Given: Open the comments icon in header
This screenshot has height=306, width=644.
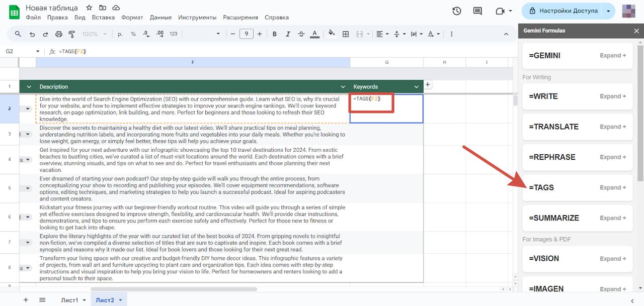Looking at the screenshot, I should tap(477, 11).
